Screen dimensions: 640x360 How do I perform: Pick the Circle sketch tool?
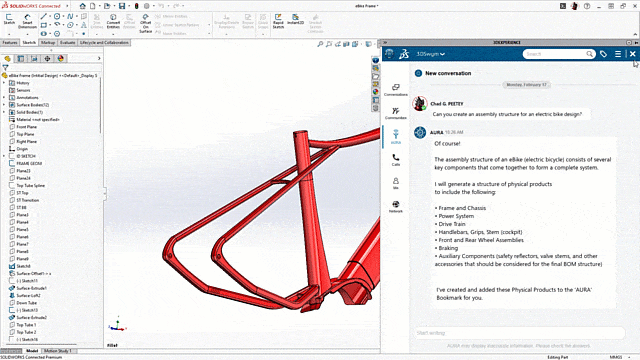click(x=57, y=16)
